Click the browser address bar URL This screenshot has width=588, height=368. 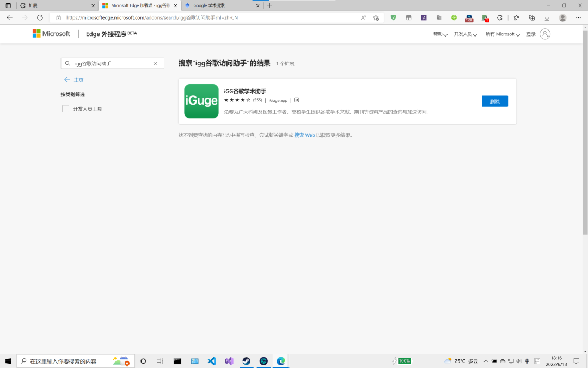[152, 17]
